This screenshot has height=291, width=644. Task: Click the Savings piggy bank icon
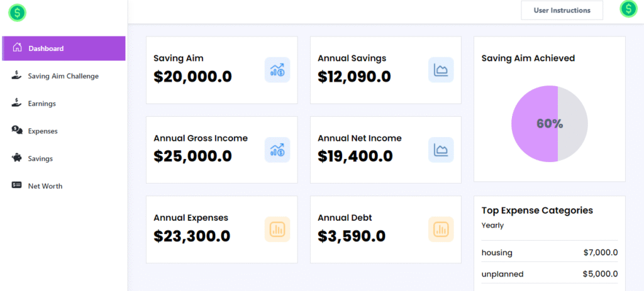pos(17,158)
